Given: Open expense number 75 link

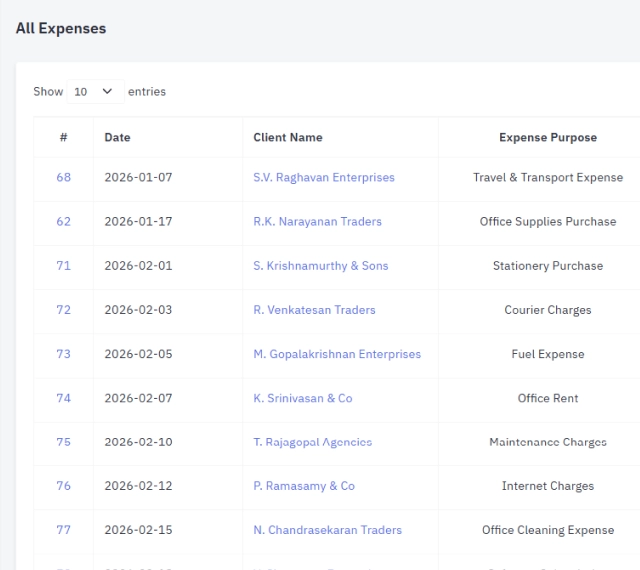Looking at the screenshot, I should click(x=64, y=442).
